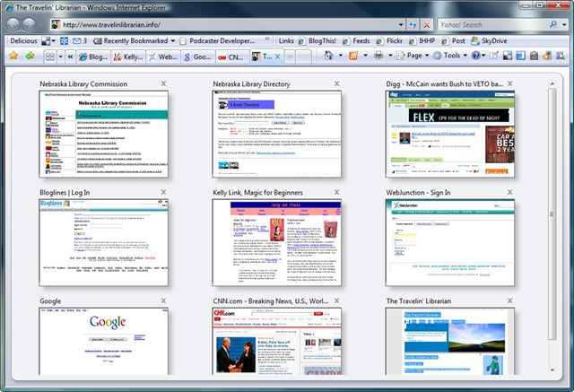This screenshot has width=574, height=392.
Task: Go back with the Back arrow button
Action: [13, 24]
